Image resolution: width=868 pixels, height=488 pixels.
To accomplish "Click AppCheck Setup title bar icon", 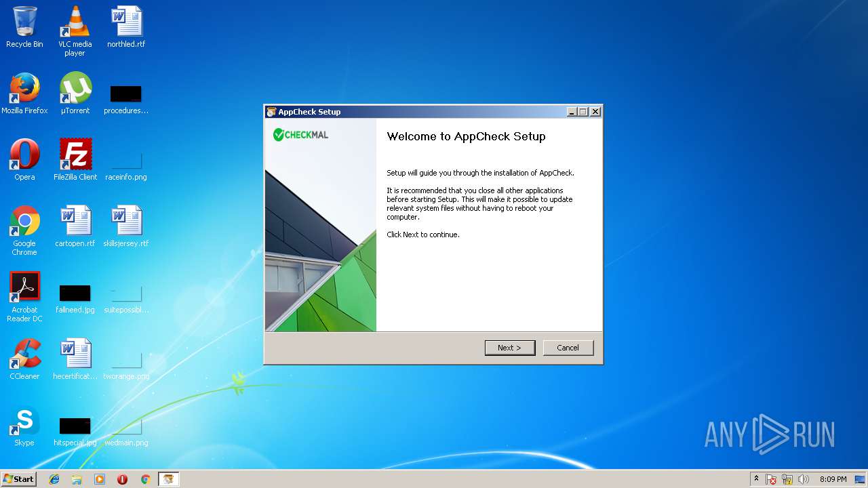I will click(271, 112).
